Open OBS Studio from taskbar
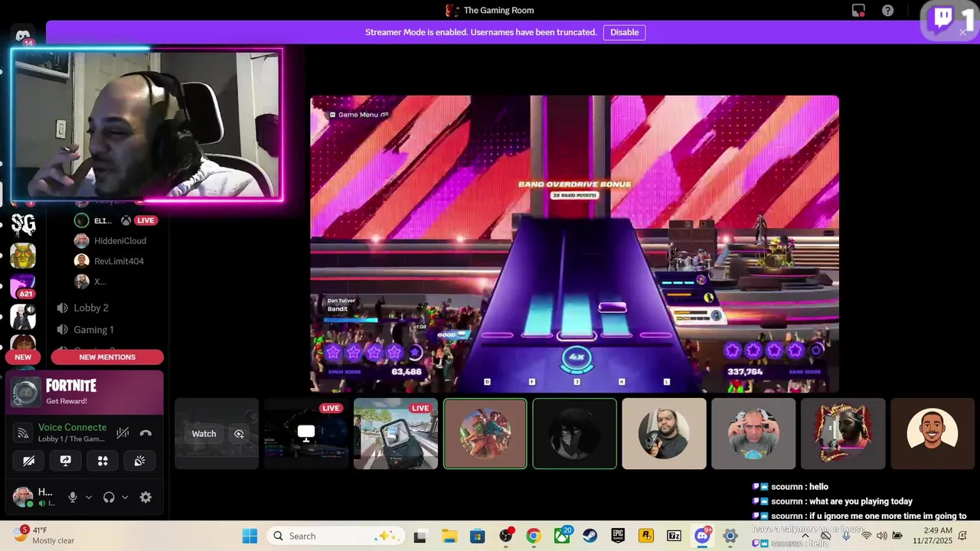This screenshot has height=551, width=980. [x=505, y=536]
